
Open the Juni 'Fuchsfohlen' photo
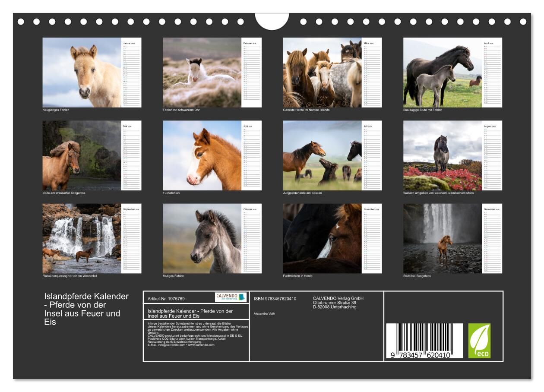click(x=202, y=155)
